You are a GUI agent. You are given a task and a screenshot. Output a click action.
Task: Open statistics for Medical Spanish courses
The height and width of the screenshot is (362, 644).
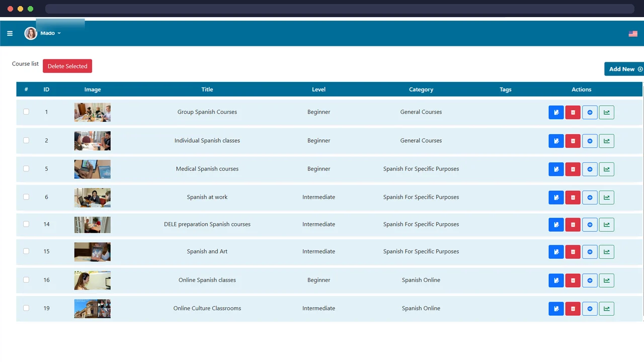point(607,169)
